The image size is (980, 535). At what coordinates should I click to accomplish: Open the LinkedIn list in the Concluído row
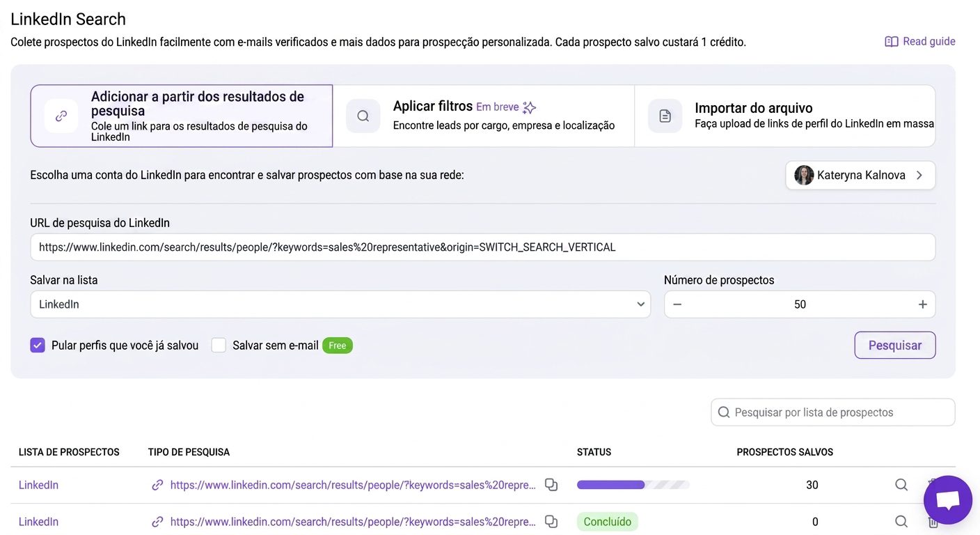(38, 522)
